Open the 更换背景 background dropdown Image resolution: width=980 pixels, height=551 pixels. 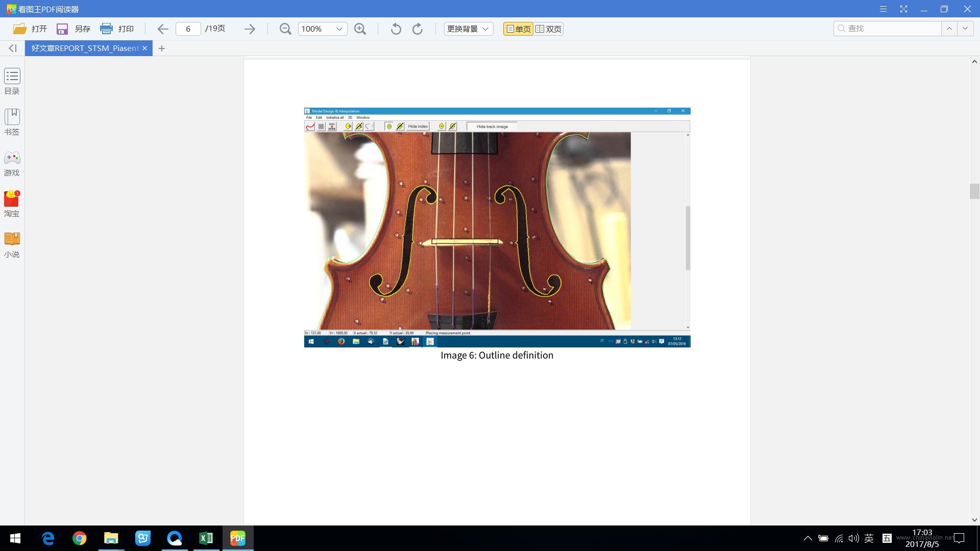click(468, 29)
